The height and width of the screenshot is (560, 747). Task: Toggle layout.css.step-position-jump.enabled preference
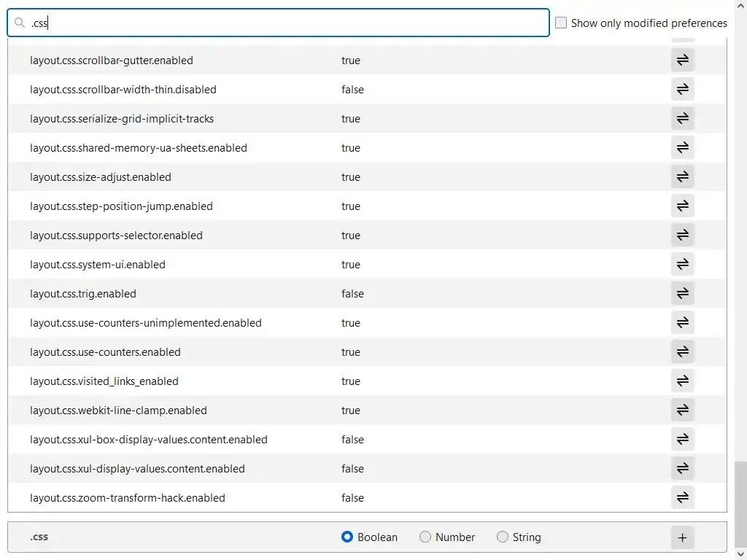pos(683,206)
